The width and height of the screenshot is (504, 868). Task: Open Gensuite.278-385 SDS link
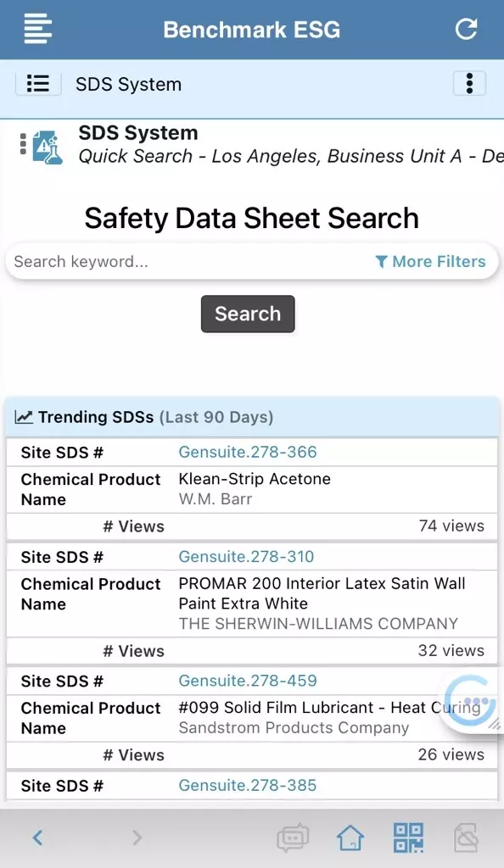coord(248,785)
